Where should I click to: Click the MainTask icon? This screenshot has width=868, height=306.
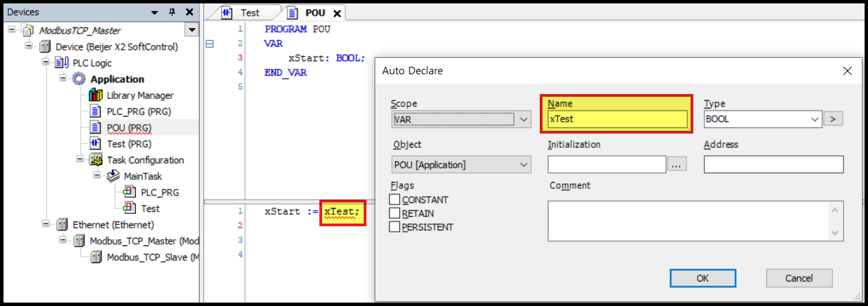(113, 176)
